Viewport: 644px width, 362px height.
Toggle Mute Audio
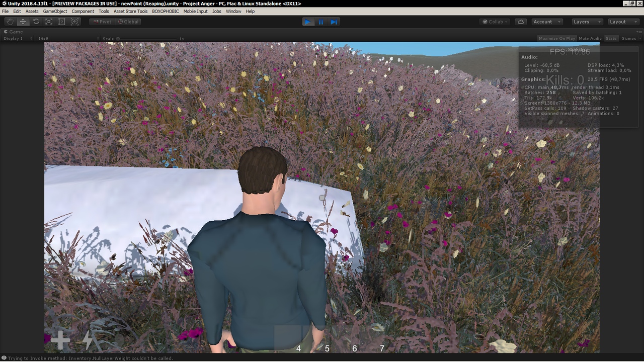tap(590, 39)
